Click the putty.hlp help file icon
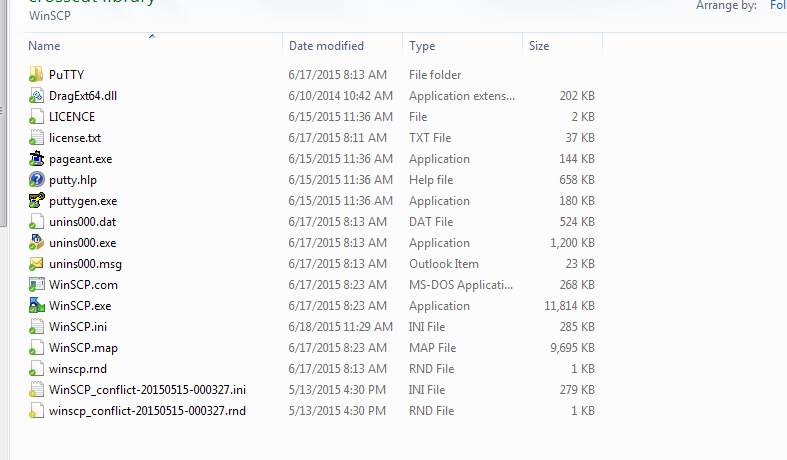The height and width of the screenshot is (460, 787). coord(37,180)
